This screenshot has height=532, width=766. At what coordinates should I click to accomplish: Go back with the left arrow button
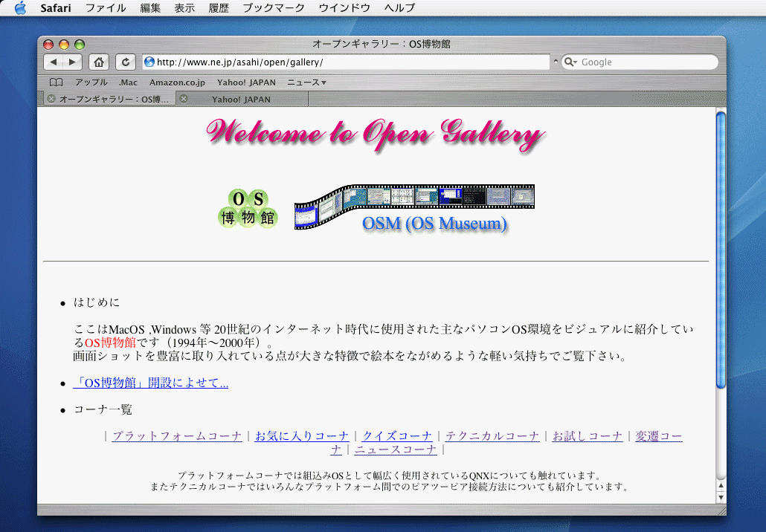[54, 62]
